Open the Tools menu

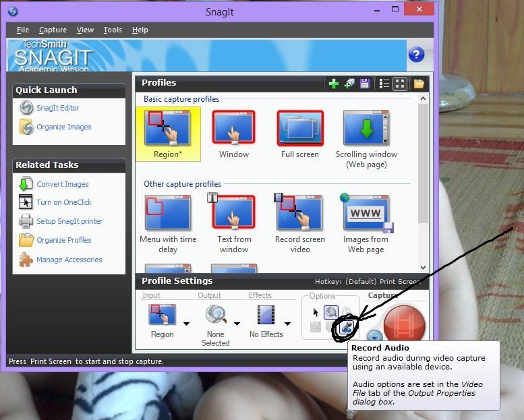113,30
